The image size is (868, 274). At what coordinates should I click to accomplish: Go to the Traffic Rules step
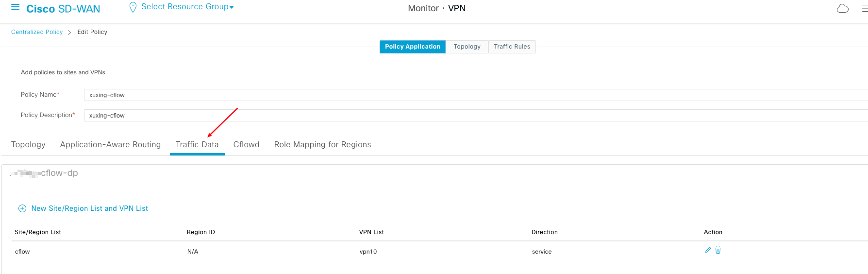pos(512,47)
